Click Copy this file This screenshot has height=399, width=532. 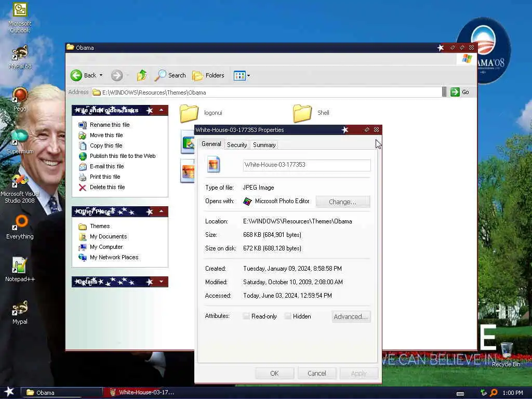tap(106, 145)
